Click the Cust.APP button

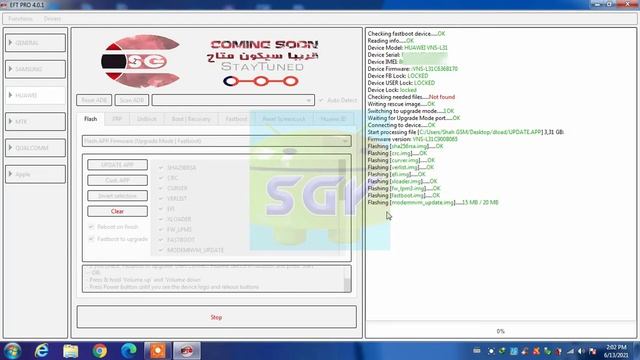(x=118, y=180)
